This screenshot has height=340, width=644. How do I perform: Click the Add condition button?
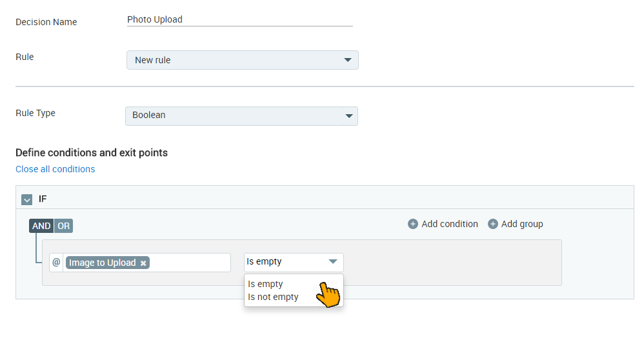coord(443,224)
